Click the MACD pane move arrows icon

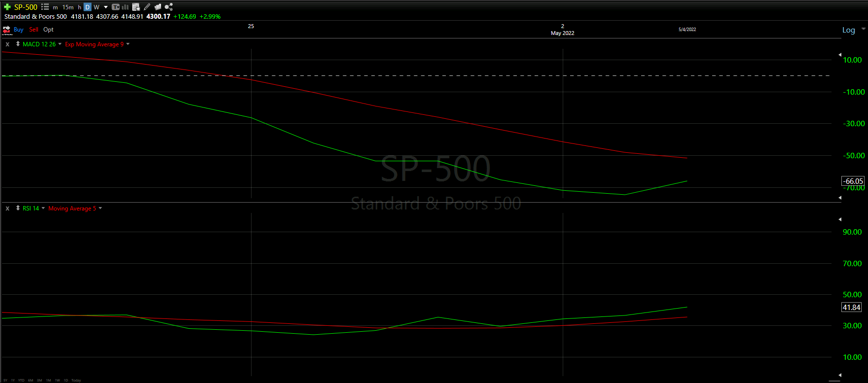pos(18,44)
